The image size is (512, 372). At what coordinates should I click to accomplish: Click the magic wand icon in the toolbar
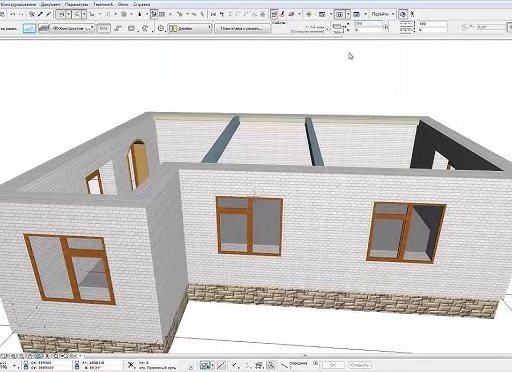pos(32,14)
